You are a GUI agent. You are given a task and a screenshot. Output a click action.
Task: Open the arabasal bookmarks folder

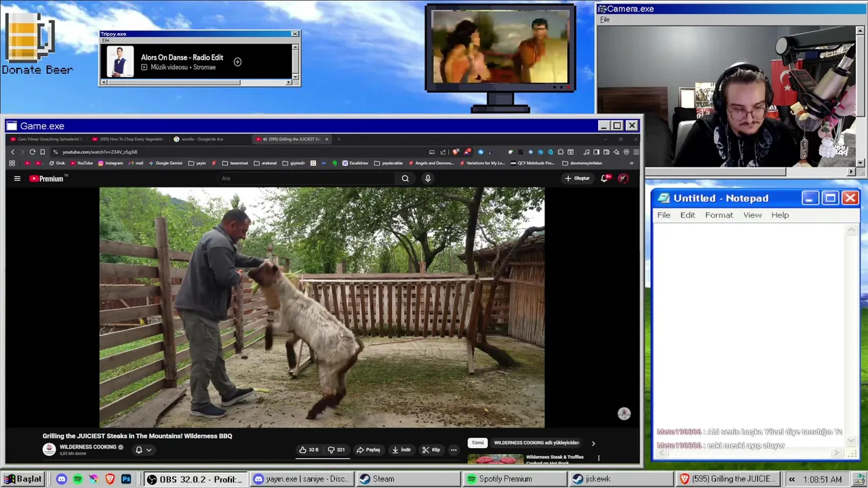[x=265, y=163]
